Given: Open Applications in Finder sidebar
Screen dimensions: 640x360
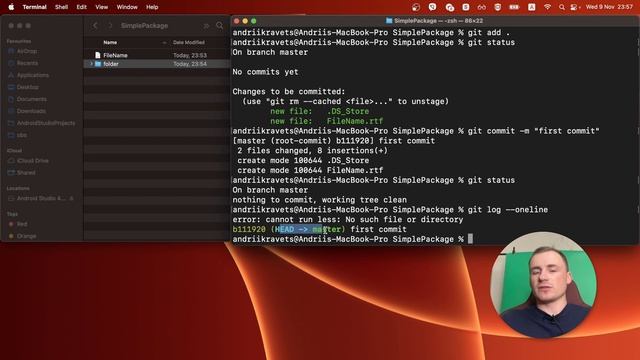Looking at the screenshot, I should (33, 75).
